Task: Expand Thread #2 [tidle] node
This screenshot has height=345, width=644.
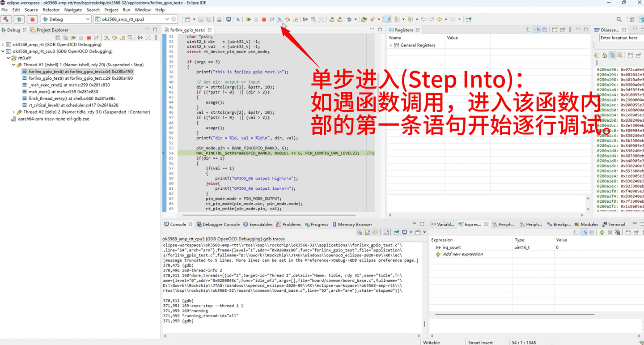Action: point(14,112)
